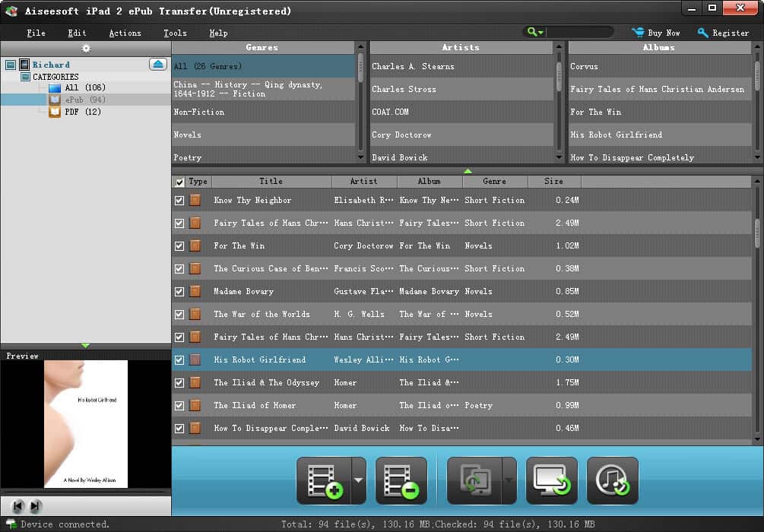Click the Aiseesoft app logo in title bar
The image size is (764, 532).
11,11
